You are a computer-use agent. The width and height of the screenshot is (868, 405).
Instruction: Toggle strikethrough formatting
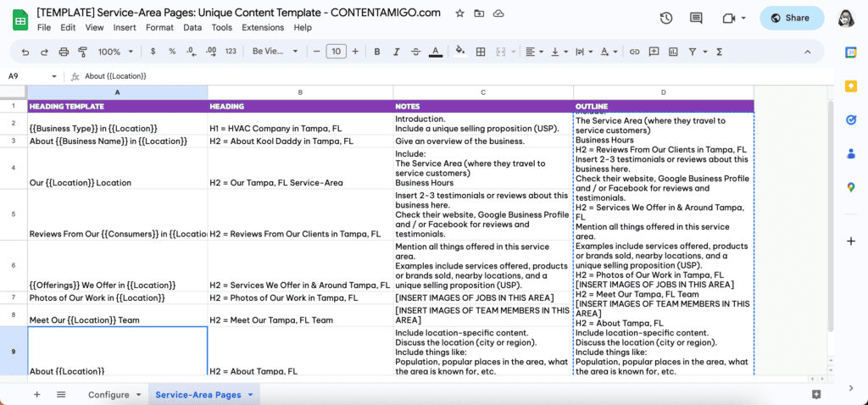(x=415, y=52)
